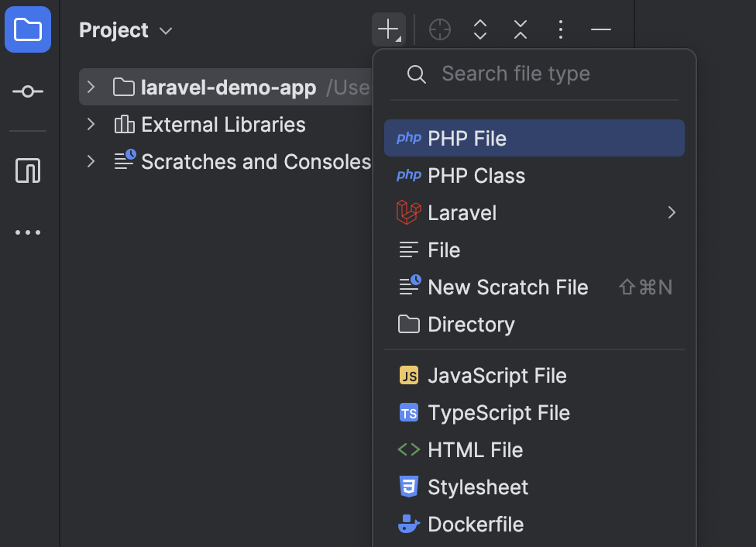
Task: Open the Project tool window folder icon
Action: click(x=28, y=29)
